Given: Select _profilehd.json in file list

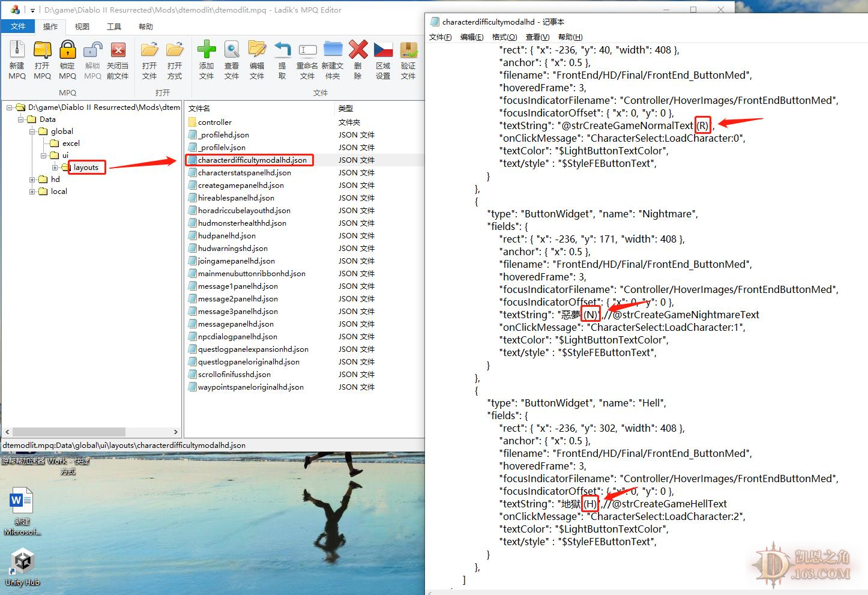Looking at the screenshot, I should point(223,135).
